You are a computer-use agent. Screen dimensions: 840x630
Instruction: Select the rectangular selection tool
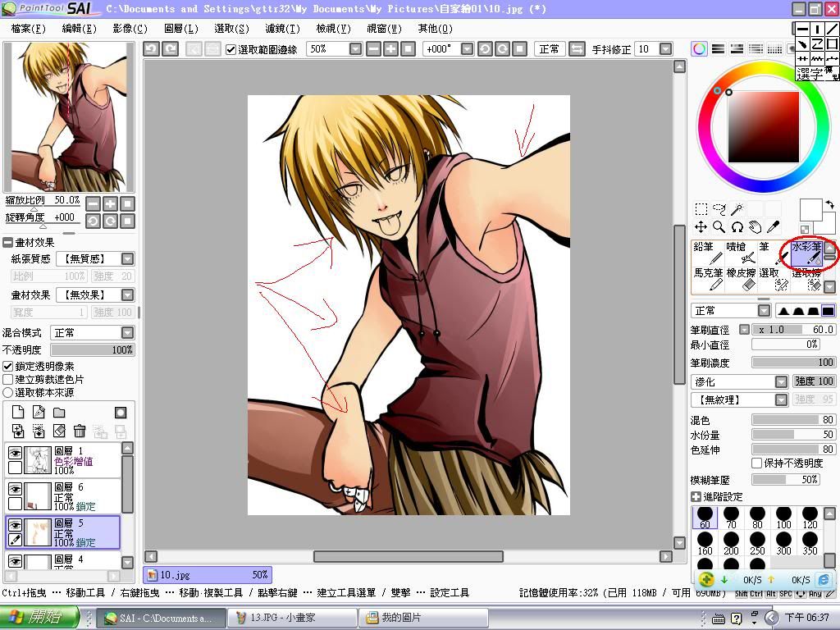pos(701,209)
